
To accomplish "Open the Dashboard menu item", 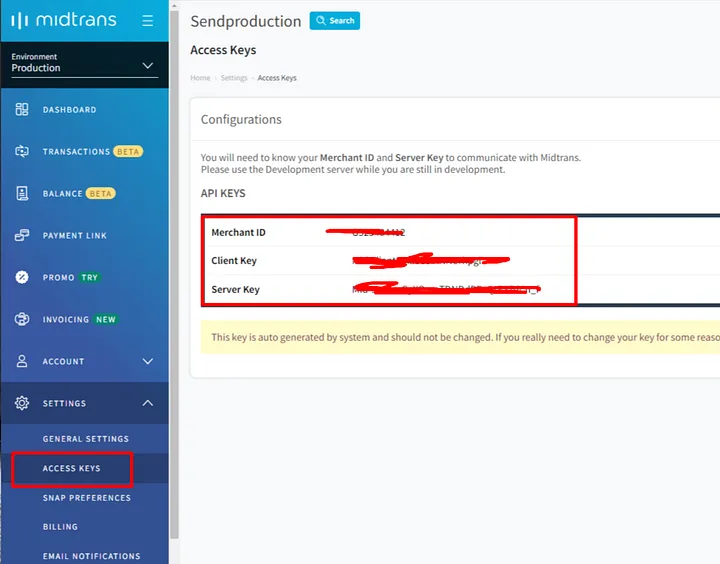I will pyautogui.click(x=69, y=110).
